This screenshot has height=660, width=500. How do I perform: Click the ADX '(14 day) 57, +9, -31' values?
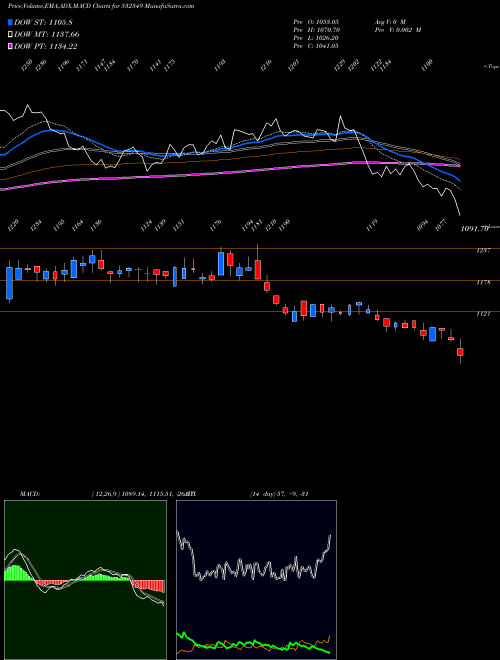pos(279,494)
